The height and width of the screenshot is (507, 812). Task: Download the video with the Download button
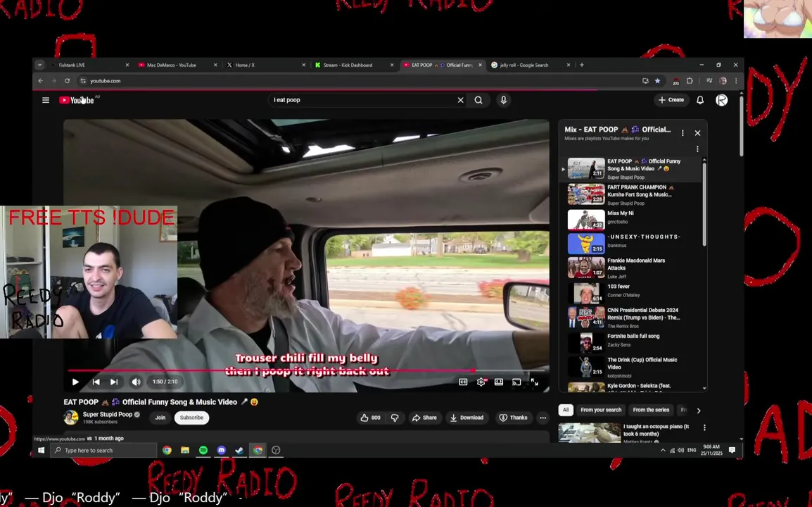click(x=467, y=418)
